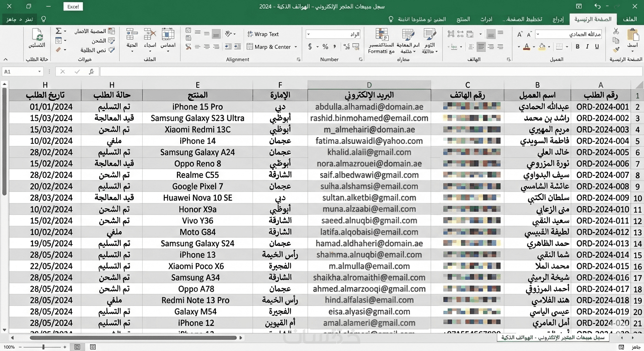Open the fill color dropdown arrow
644x351 pixels.
click(549, 47)
